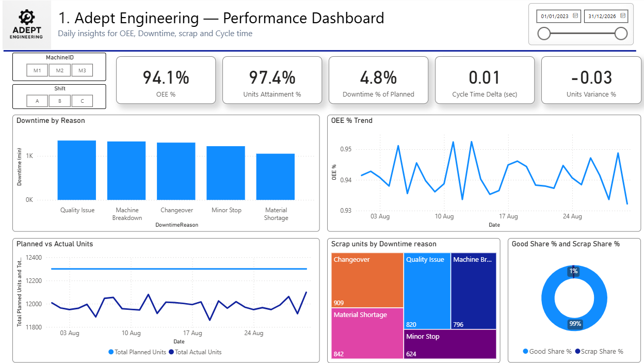The width and height of the screenshot is (644, 363).
Task: Click the left handle of the date range slider
Action: click(544, 34)
